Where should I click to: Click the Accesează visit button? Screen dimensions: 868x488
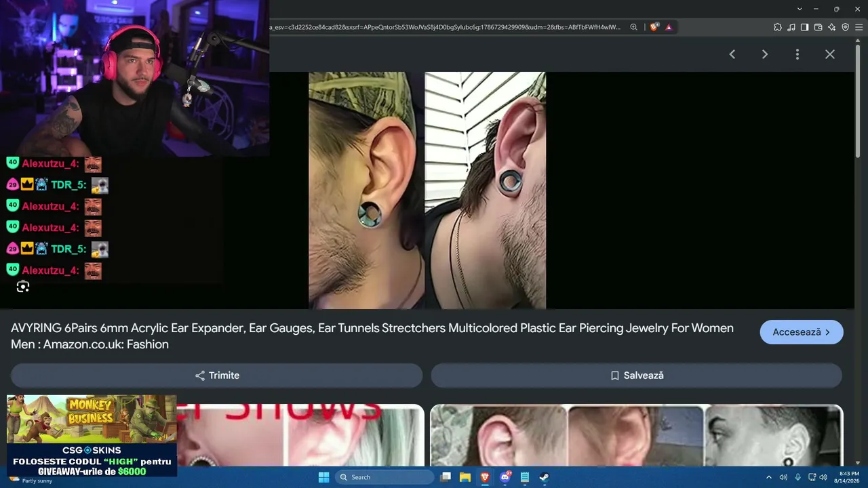(802, 332)
